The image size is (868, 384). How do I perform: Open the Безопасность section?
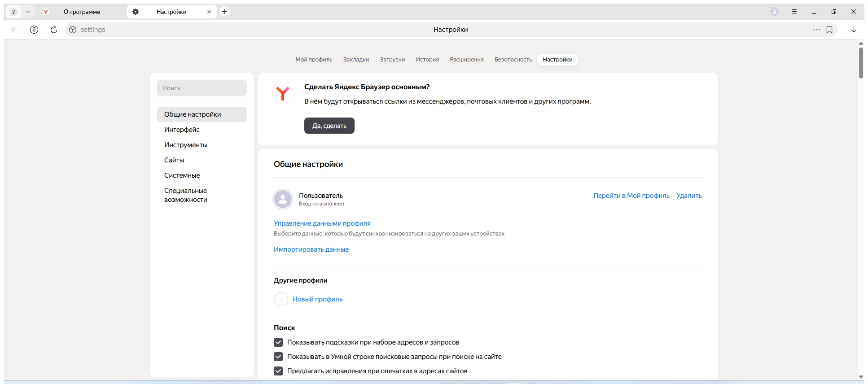[513, 60]
